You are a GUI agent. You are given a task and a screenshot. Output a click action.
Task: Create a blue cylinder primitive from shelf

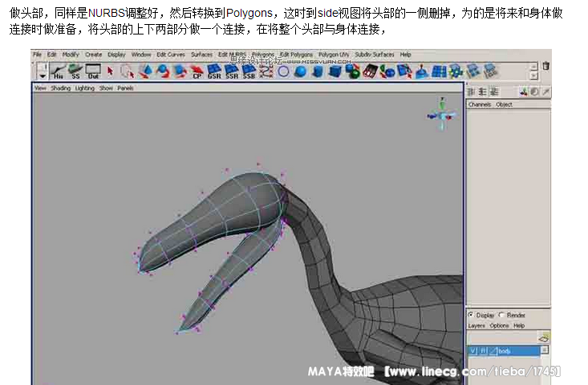[318, 71]
